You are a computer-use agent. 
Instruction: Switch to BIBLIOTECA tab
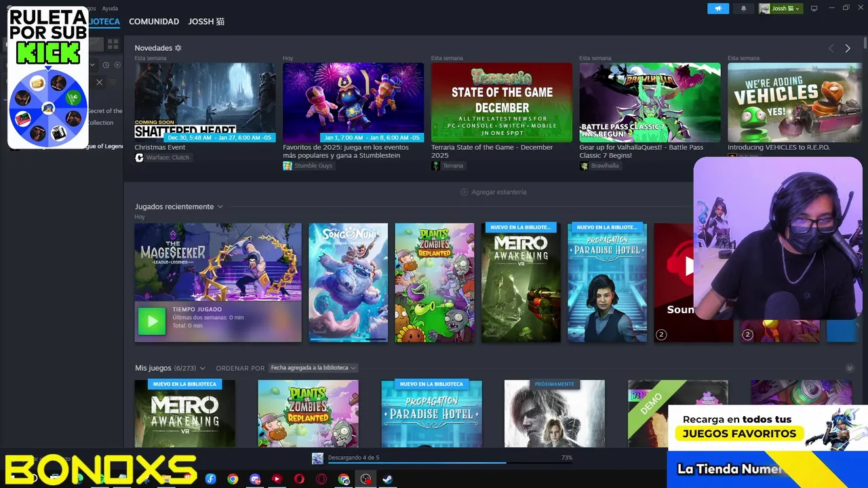click(x=104, y=22)
